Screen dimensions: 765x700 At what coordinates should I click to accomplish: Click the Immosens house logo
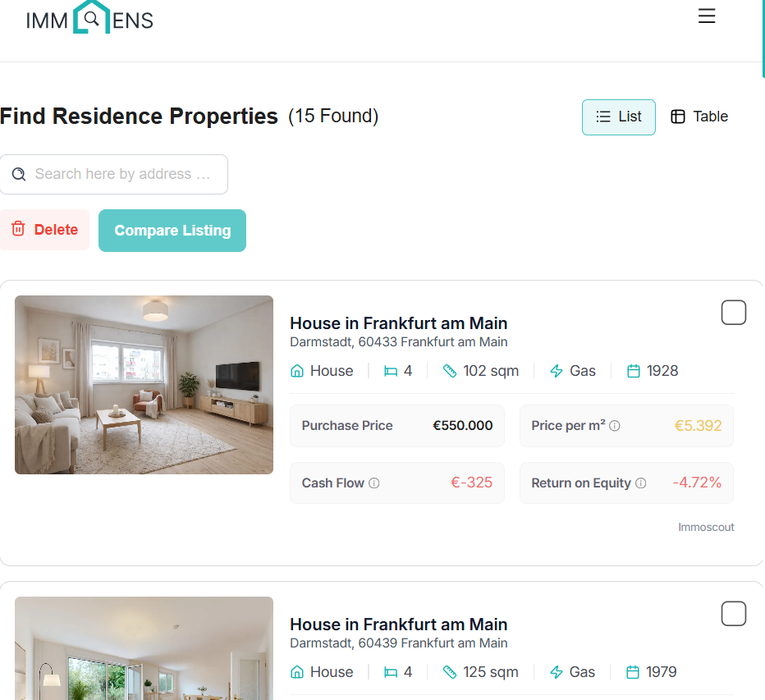coord(89,18)
